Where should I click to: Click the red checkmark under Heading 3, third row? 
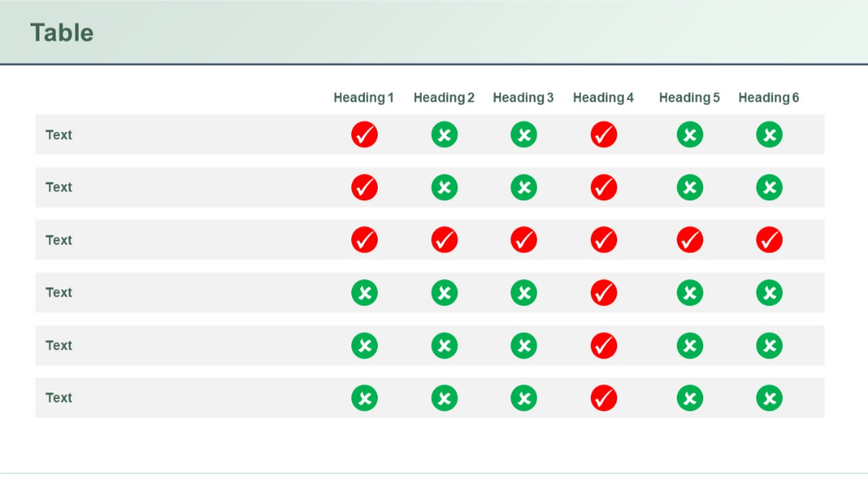(x=523, y=240)
